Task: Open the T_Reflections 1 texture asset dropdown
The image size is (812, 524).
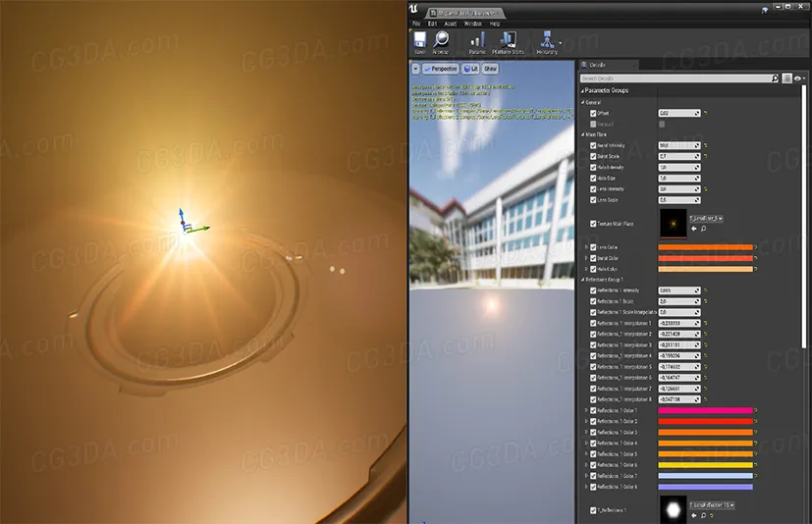Action: click(x=712, y=504)
